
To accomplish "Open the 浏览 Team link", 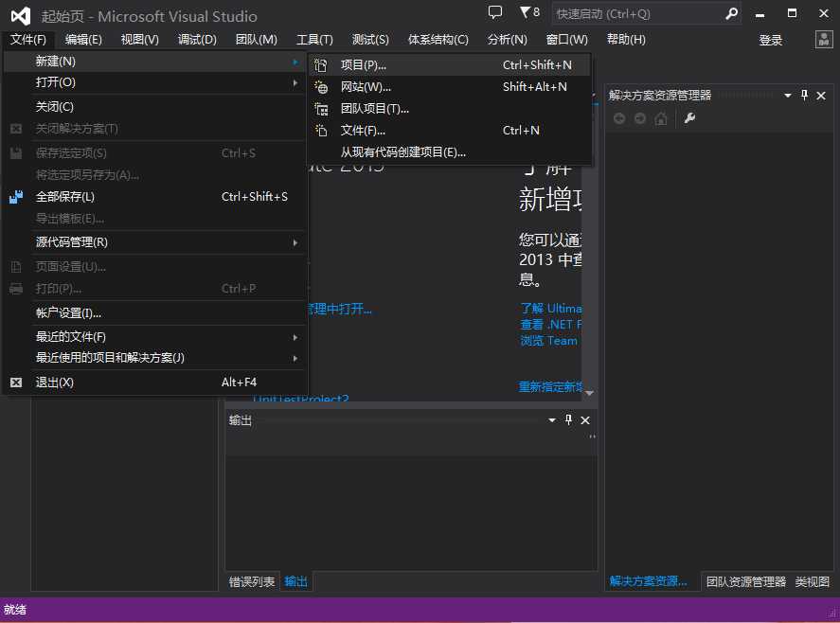I will tap(549, 341).
